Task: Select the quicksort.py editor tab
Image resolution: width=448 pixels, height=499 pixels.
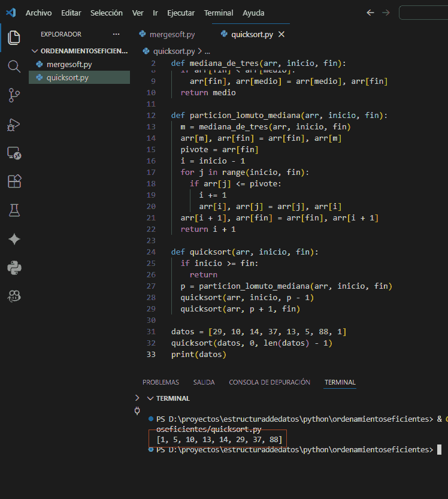Action: click(252, 34)
